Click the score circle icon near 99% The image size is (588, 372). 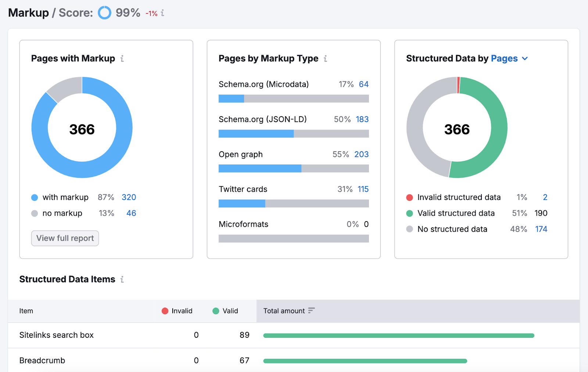104,13
